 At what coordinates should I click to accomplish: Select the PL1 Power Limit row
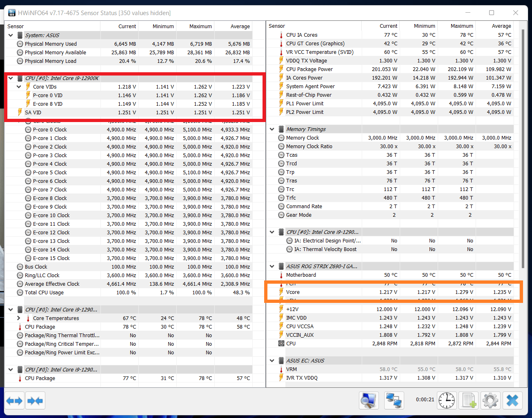click(x=390, y=103)
